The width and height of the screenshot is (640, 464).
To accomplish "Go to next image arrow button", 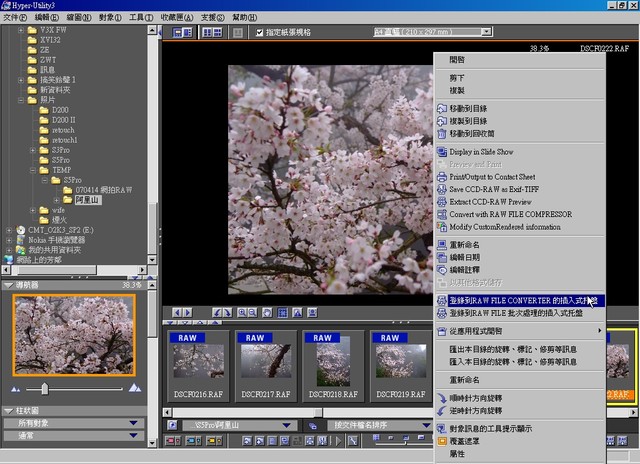I will [x=188, y=313].
